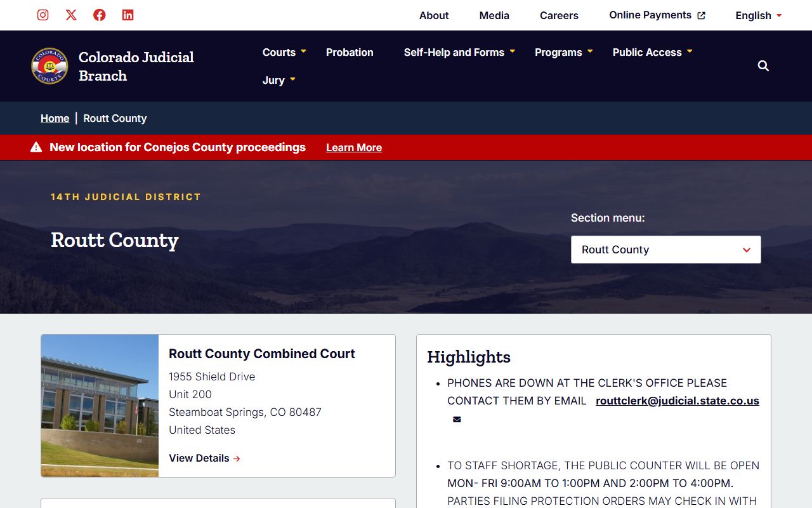Open the Routt County section menu dropdown
This screenshot has width=812, height=508.
[x=665, y=250]
